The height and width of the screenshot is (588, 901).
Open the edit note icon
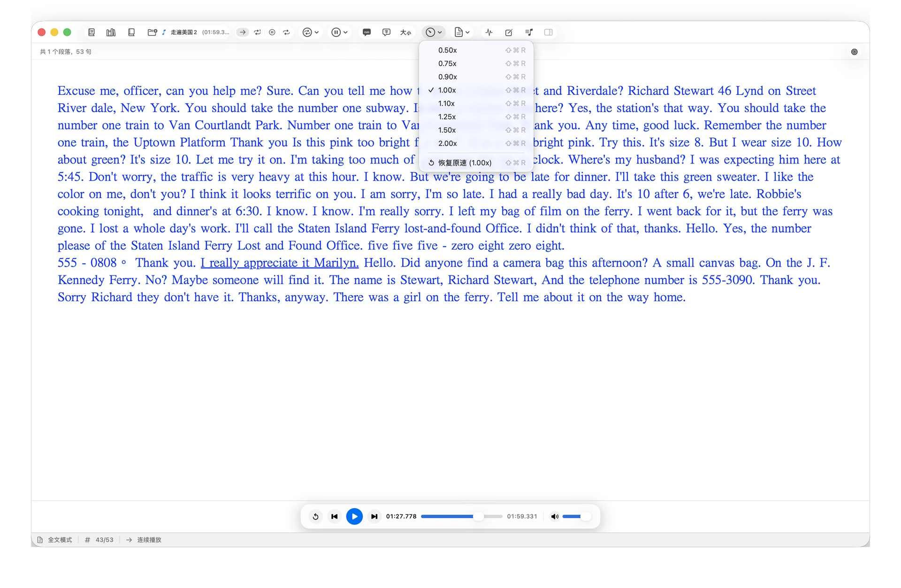509,32
